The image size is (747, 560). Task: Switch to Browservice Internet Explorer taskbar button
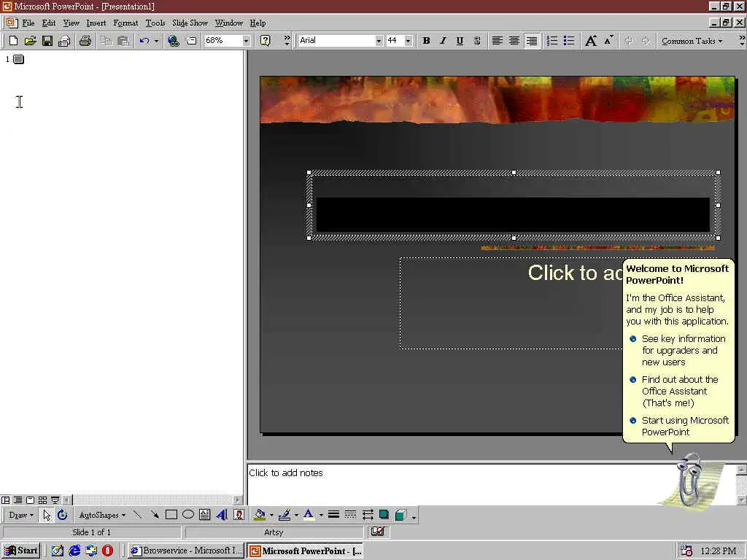pos(186,551)
